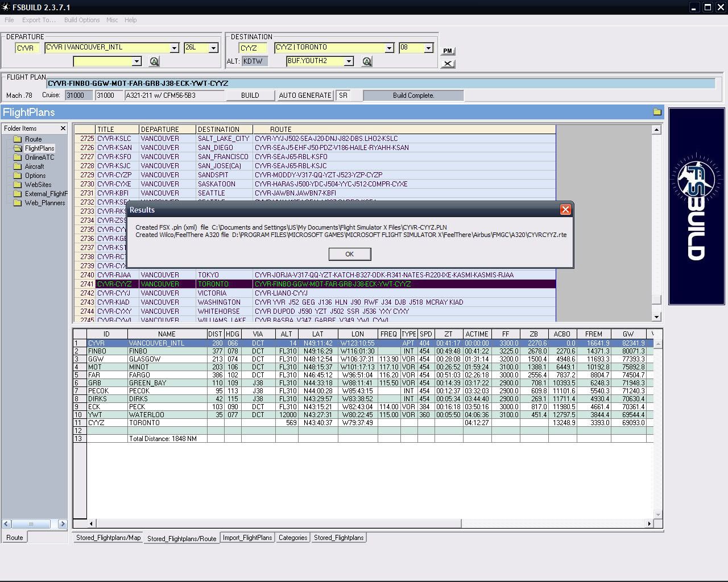Expand the empty departure SID dropdown
The image size is (728, 582).
[136, 61]
